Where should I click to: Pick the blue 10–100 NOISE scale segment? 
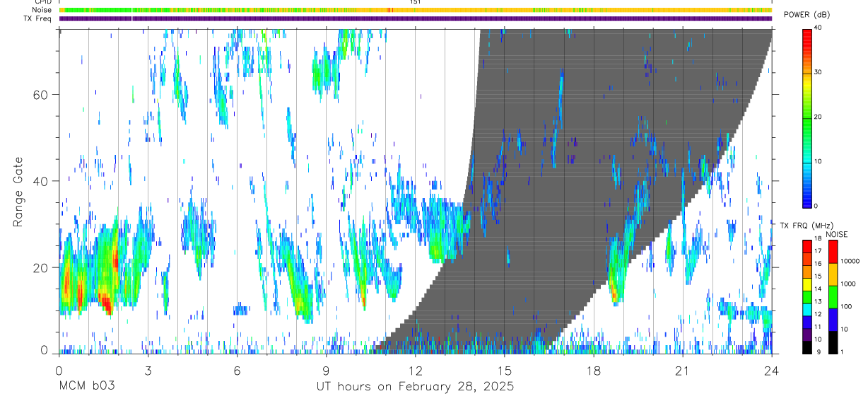(x=833, y=320)
